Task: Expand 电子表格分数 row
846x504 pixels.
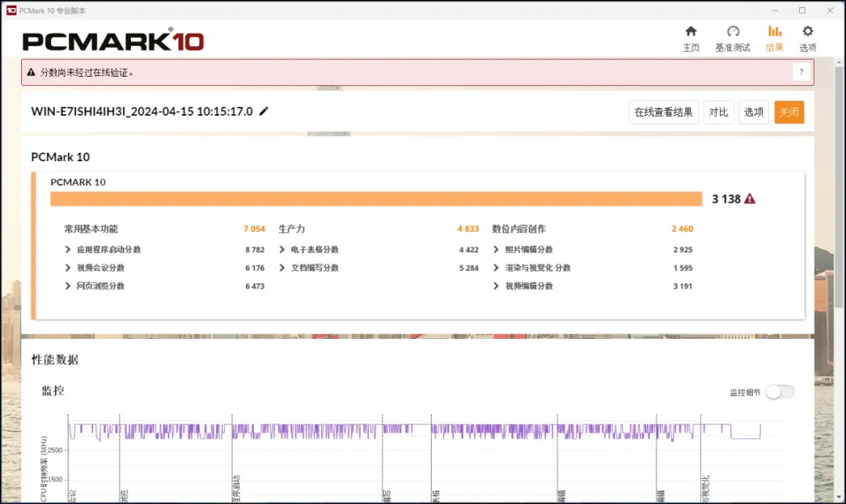Action: tap(282, 250)
